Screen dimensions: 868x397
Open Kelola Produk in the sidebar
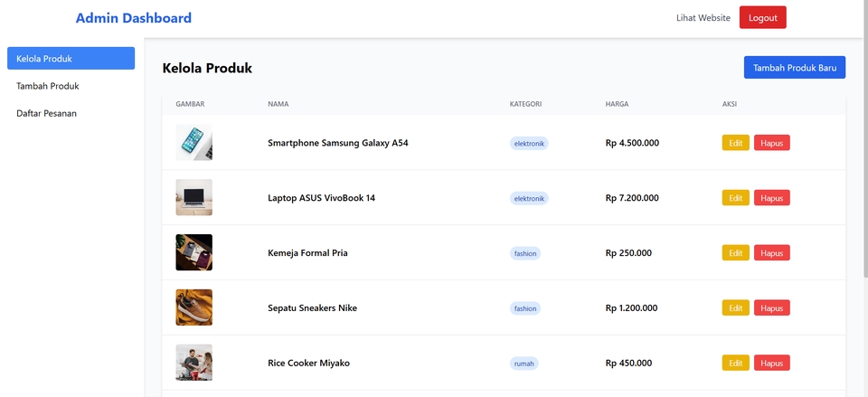click(71, 59)
